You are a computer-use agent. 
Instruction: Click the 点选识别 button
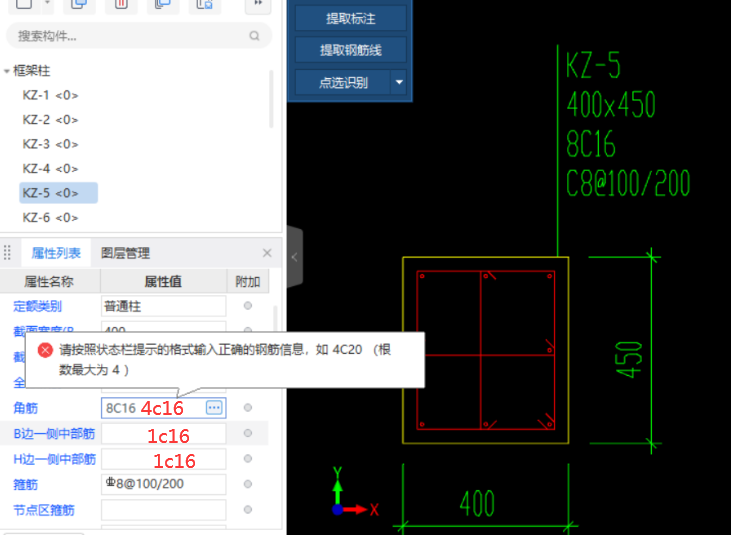(343, 83)
